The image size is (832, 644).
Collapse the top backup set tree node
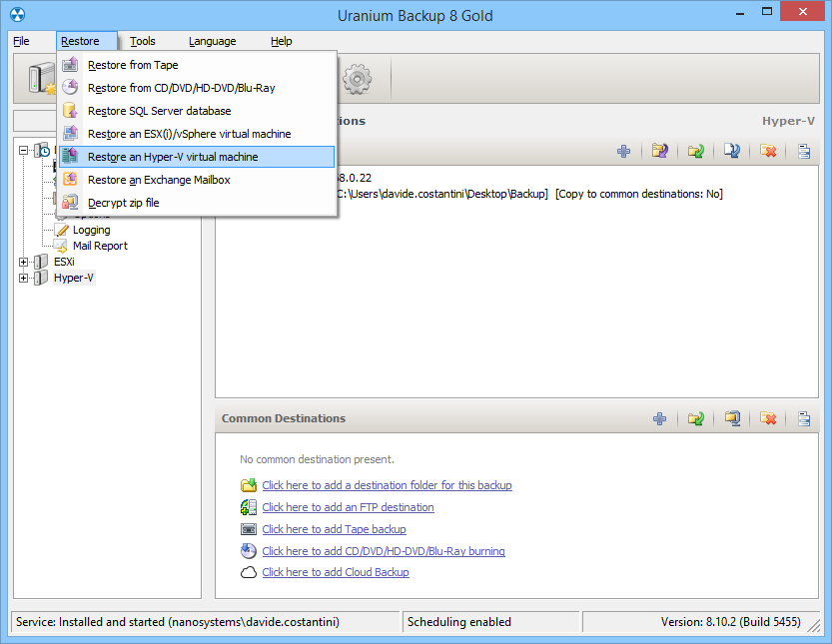[23, 151]
